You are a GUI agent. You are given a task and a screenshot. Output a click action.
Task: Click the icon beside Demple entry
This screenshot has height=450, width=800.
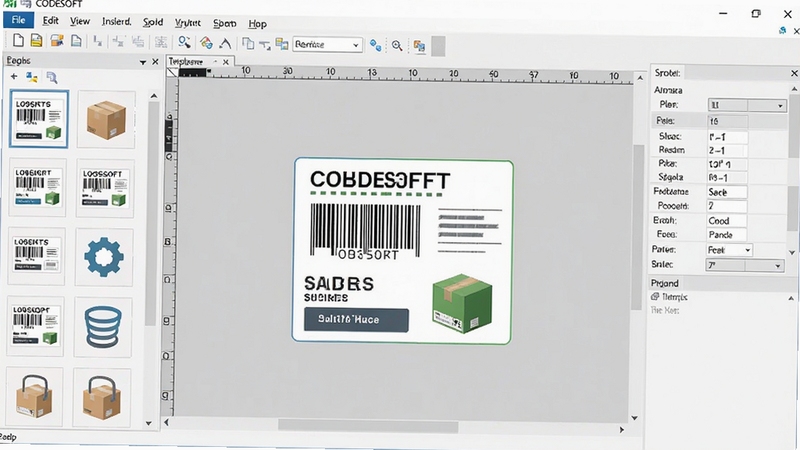[655, 296]
